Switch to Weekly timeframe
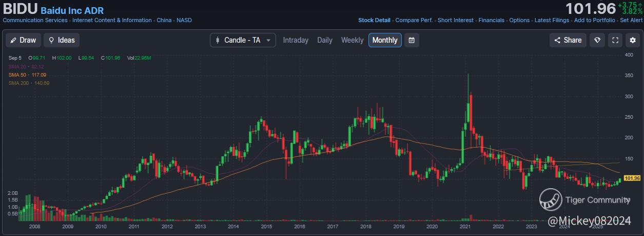Image resolution: width=644 pixels, height=236 pixels. tap(352, 40)
